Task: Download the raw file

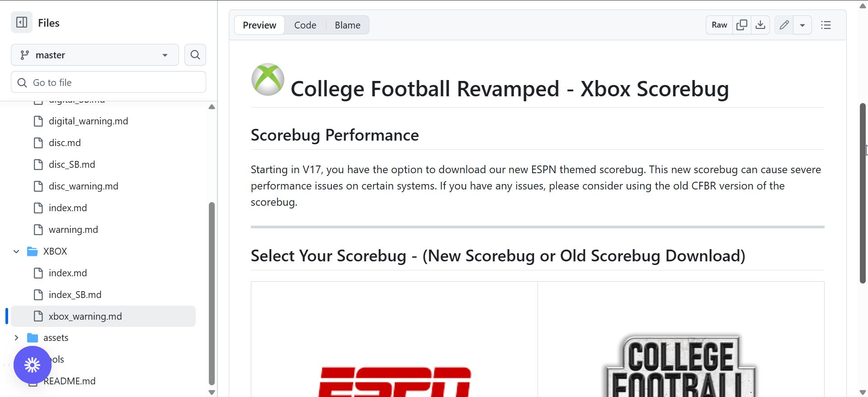Action: [760, 25]
